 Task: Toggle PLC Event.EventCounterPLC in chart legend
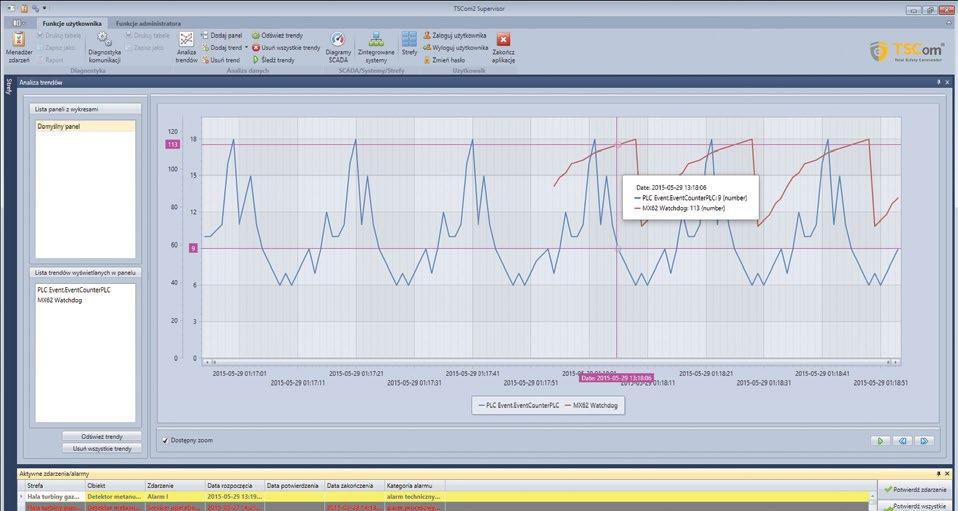[x=519, y=405]
